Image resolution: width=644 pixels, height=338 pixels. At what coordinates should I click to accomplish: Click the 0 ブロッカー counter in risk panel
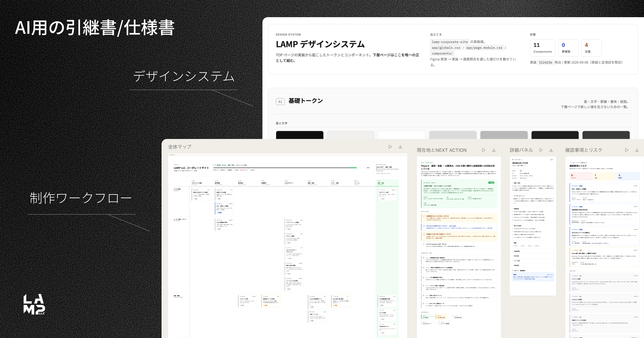581,176
